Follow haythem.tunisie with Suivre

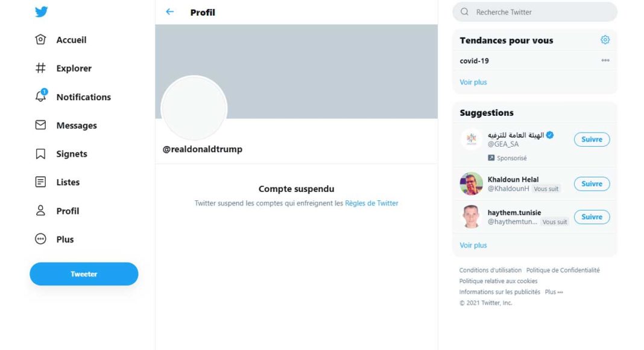click(592, 217)
